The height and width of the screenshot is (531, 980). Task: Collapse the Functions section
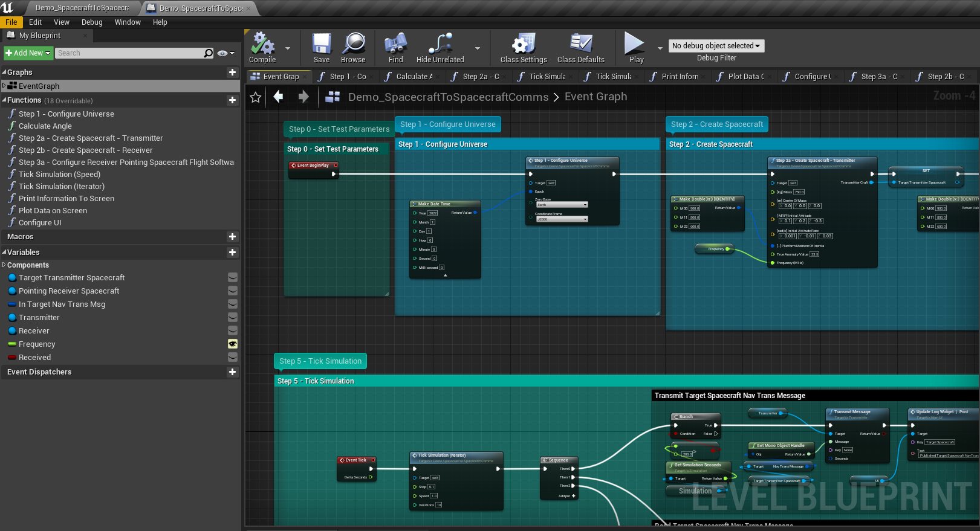pos(4,100)
